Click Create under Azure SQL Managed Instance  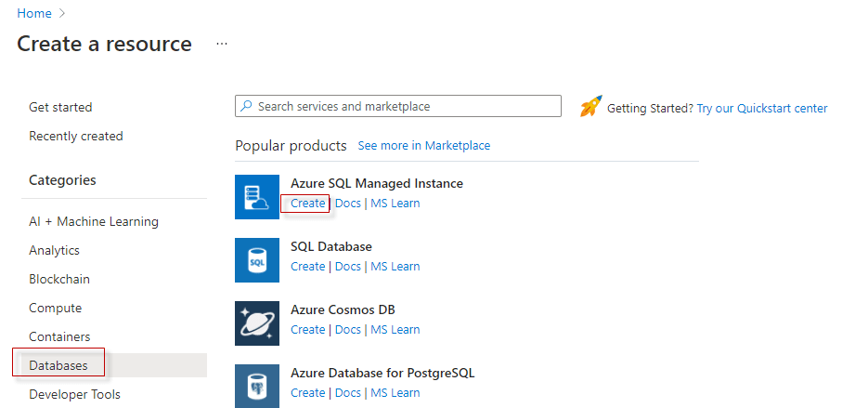point(307,204)
